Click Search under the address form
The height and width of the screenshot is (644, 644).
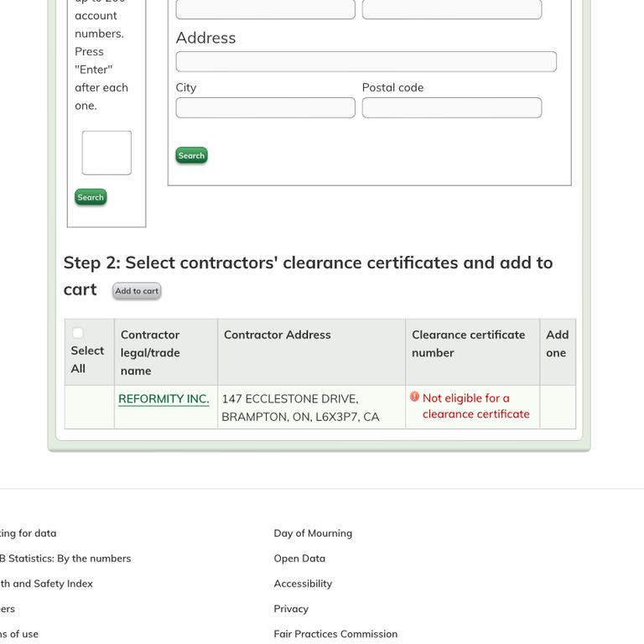click(x=191, y=156)
